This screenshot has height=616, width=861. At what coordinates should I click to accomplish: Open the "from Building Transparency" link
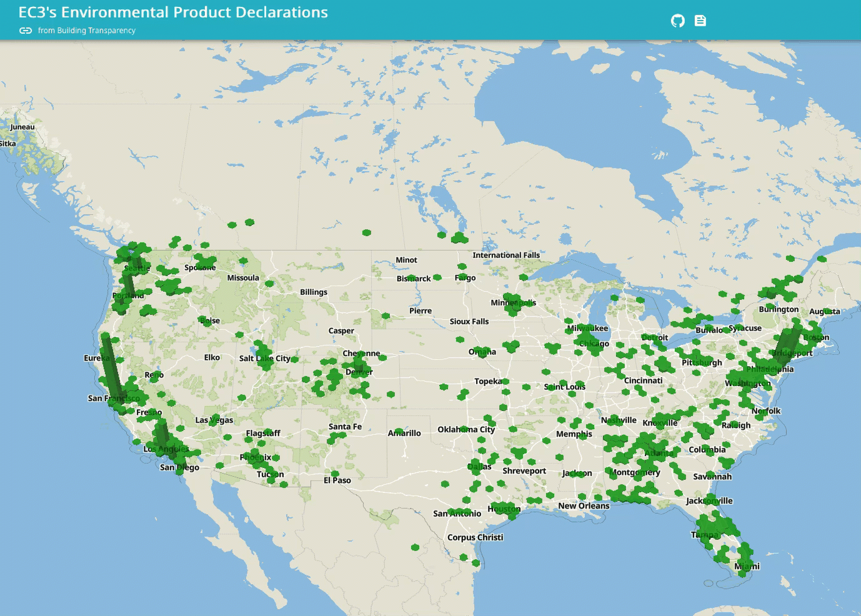[x=89, y=30]
